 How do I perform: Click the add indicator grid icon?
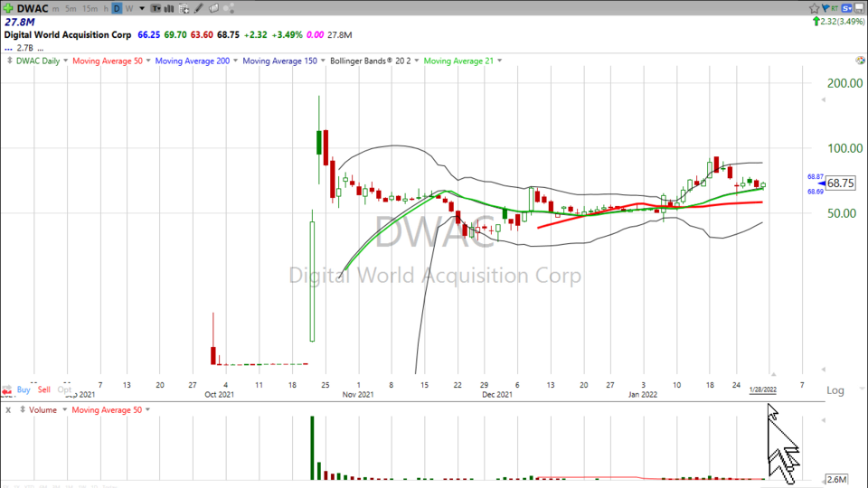click(x=184, y=9)
